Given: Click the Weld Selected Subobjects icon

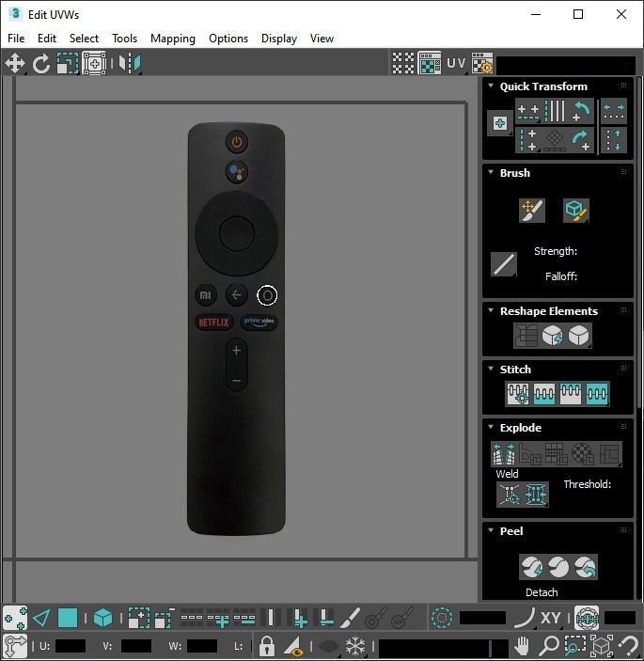Looking at the screenshot, I should (536, 494).
